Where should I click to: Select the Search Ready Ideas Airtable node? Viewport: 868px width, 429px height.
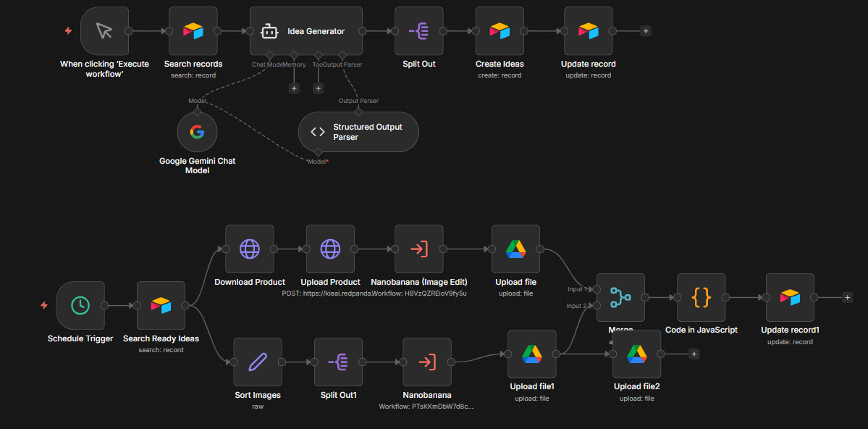pos(161,305)
